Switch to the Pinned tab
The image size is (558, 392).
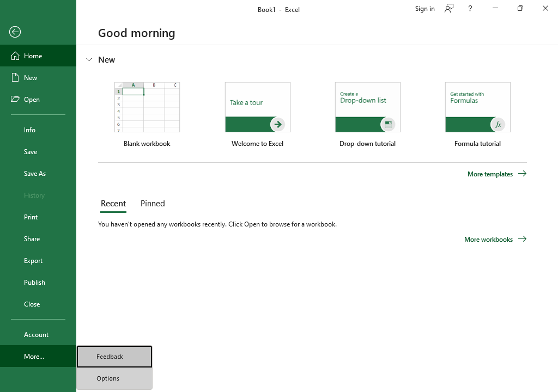(x=153, y=204)
